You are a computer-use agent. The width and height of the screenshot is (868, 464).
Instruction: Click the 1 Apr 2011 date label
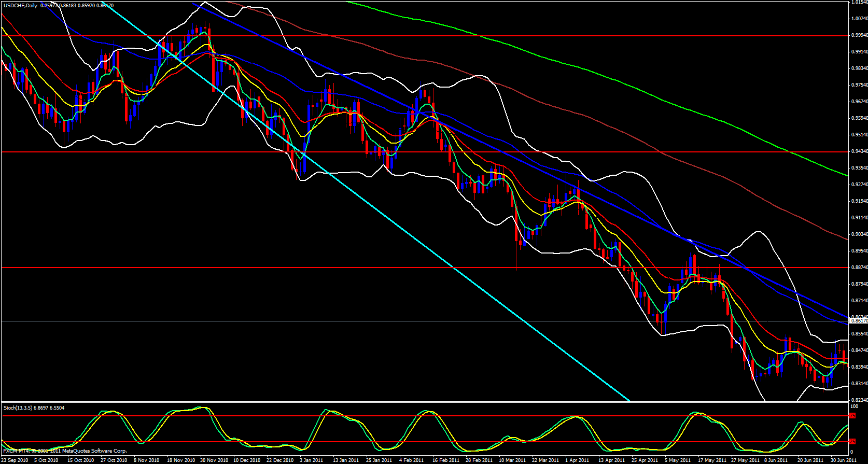[577, 460]
